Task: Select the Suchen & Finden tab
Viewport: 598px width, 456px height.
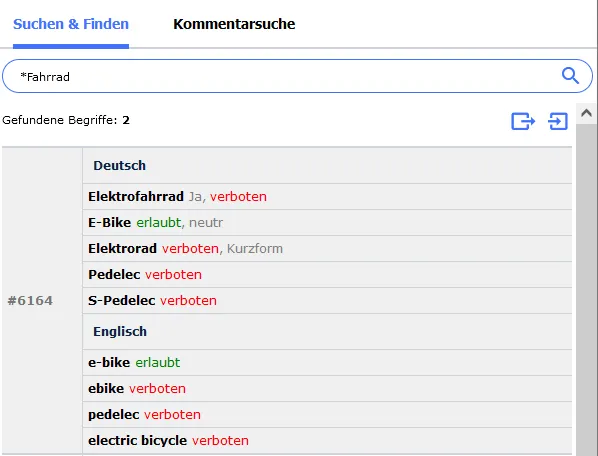Action: [x=71, y=24]
